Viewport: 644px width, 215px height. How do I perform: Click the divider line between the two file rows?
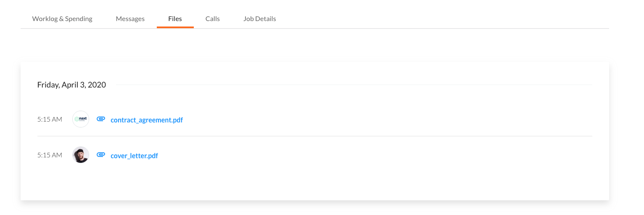(x=314, y=136)
